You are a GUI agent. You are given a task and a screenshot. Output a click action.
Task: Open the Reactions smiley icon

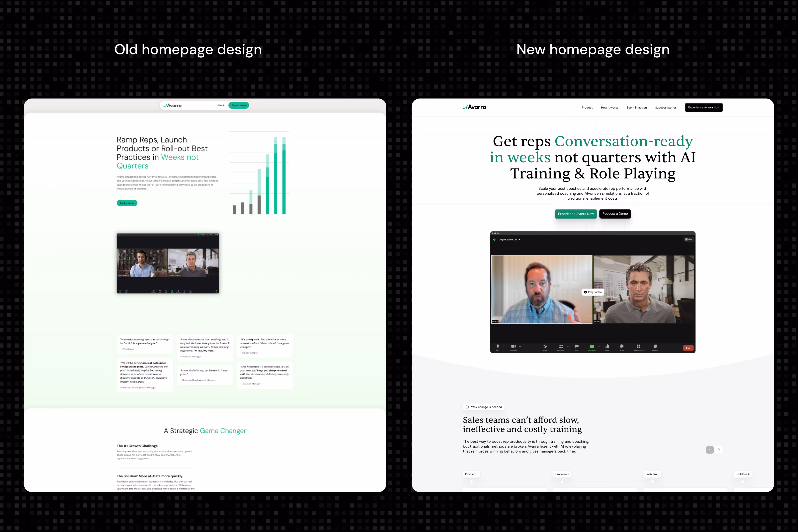pos(655,346)
